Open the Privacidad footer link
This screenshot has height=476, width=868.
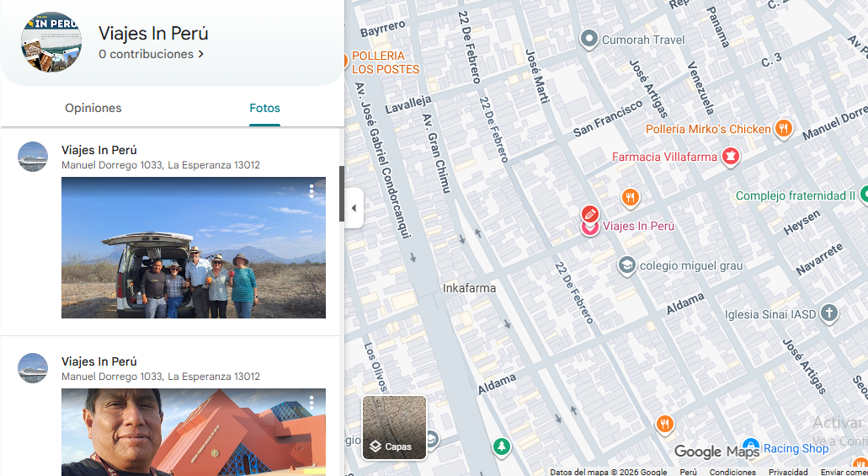788,472
